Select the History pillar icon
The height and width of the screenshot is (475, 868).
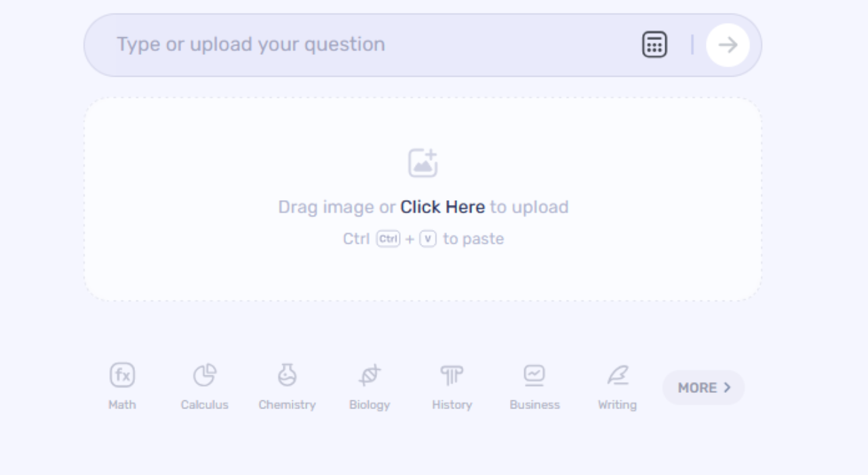pos(452,375)
